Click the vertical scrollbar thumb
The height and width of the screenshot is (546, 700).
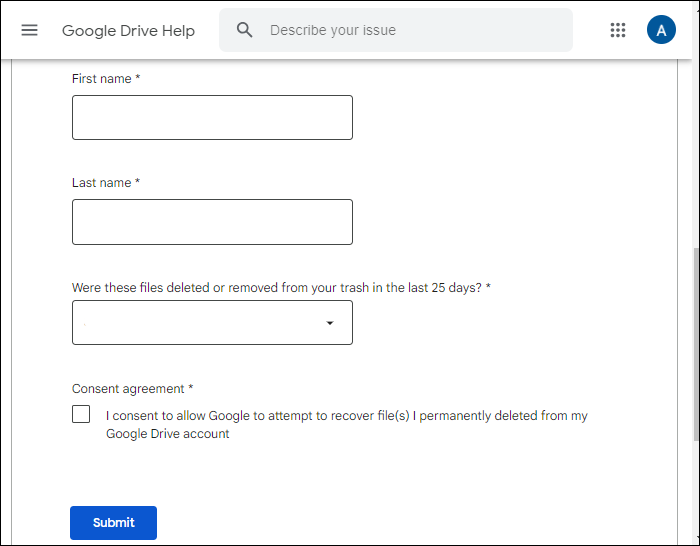(695, 345)
